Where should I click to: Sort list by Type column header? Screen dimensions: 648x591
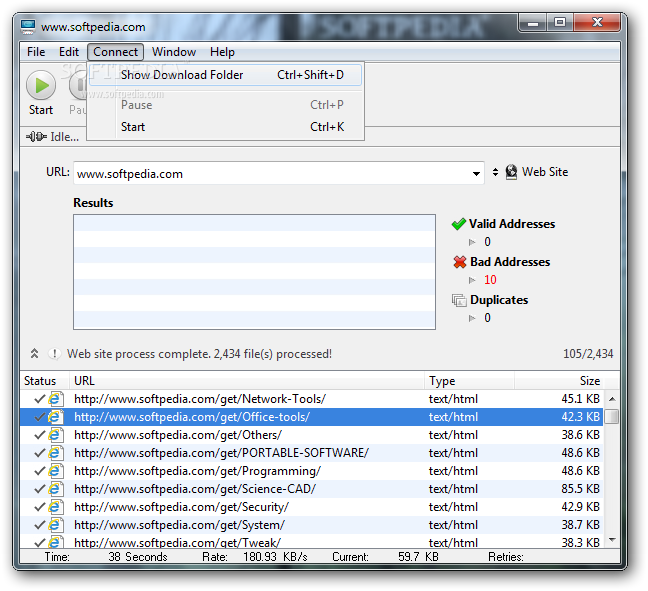470,381
